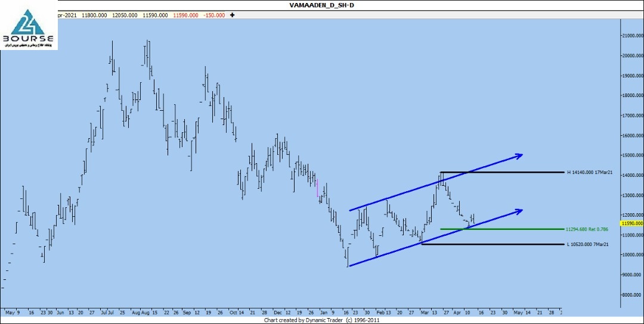This screenshot has width=644, height=324.
Task: Select the red -150.000 change value
Action: point(215,15)
